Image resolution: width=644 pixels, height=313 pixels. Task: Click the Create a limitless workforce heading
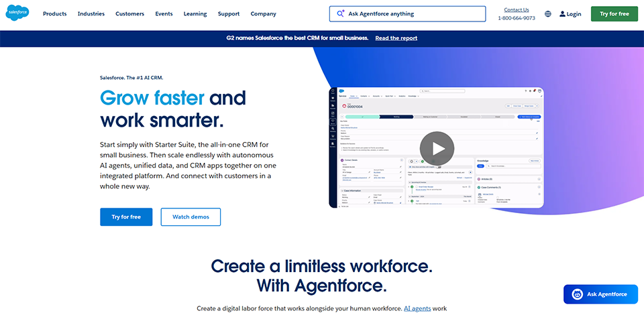[321, 275]
